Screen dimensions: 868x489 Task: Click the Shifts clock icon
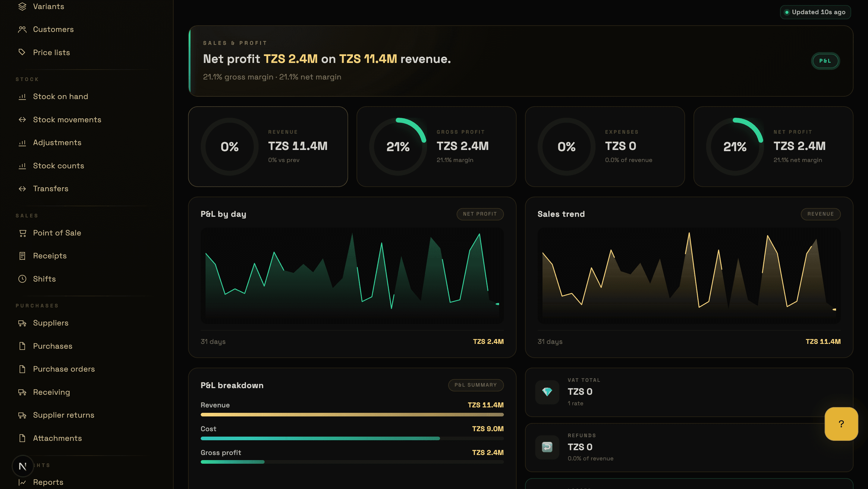[22, 279]
